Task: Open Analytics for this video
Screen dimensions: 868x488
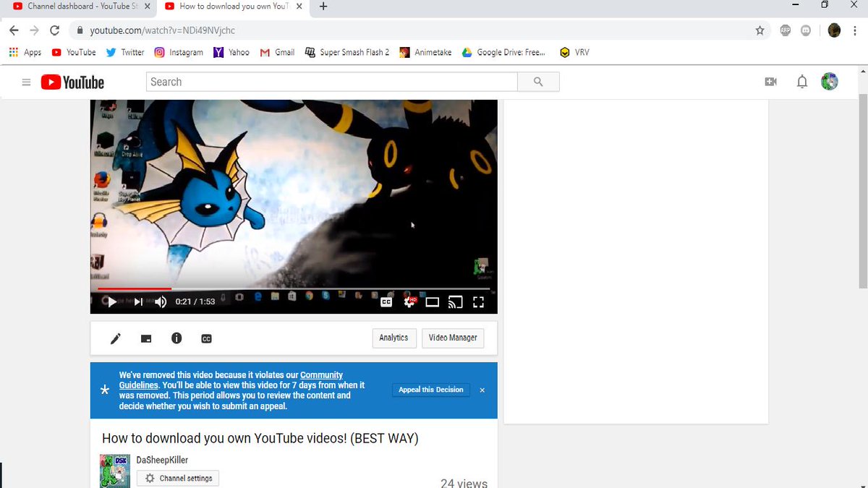Action: pyautogui.click(x=393, y=338)
